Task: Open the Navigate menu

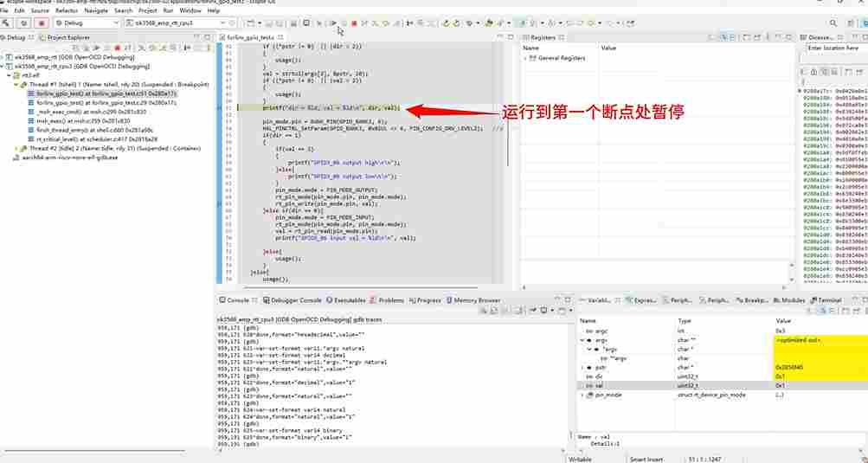Action: point(96,10)
